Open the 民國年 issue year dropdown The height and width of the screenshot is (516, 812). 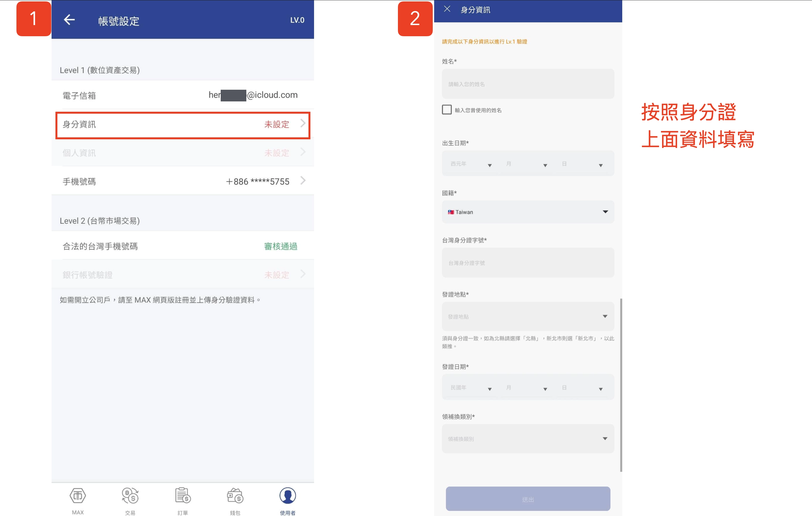pyautogui.click(x=470, y=388)
